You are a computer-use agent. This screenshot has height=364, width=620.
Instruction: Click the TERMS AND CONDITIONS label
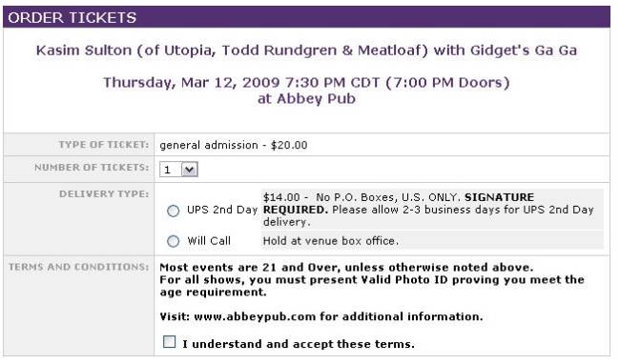79,267
